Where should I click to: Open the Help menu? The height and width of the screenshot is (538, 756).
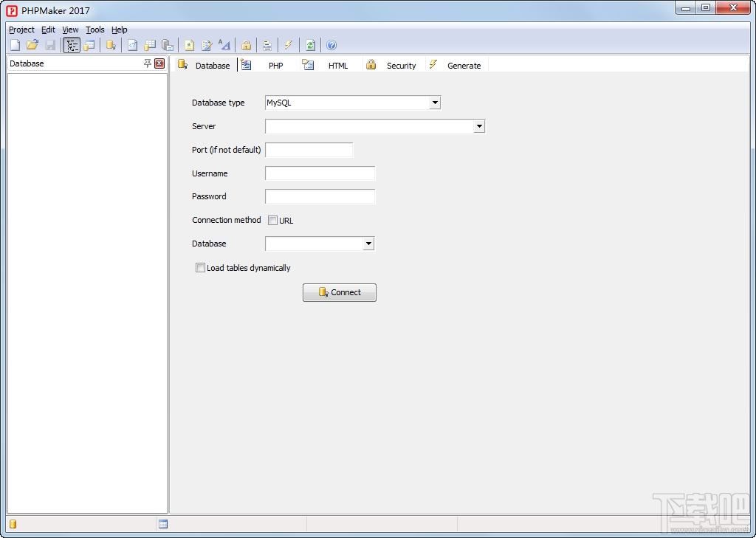tap(119, 30)
